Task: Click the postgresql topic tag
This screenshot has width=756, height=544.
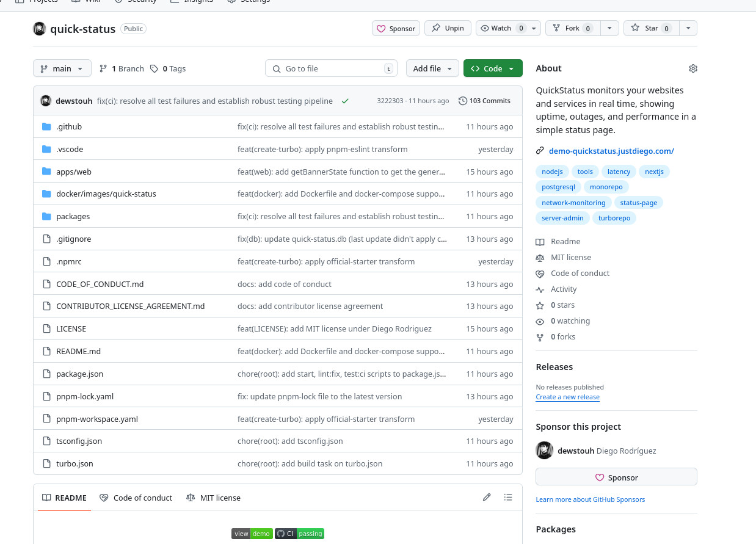Action: click(x=558, y=187)
